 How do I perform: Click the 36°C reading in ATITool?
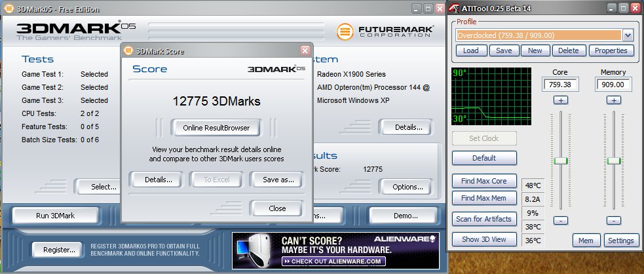click(533, 241)
